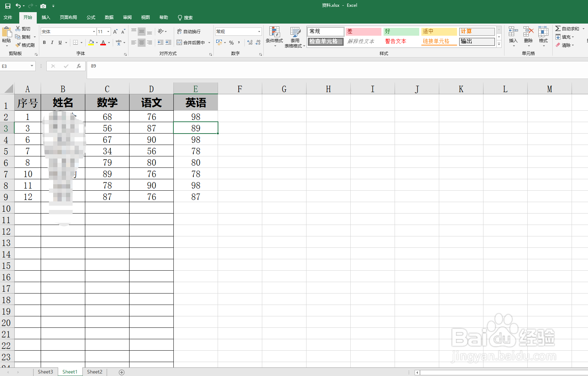The height and width of the screenshot is (376, 588).
Task: Open Conditional Formatting (条件格式)
Action: click(274, 36)
